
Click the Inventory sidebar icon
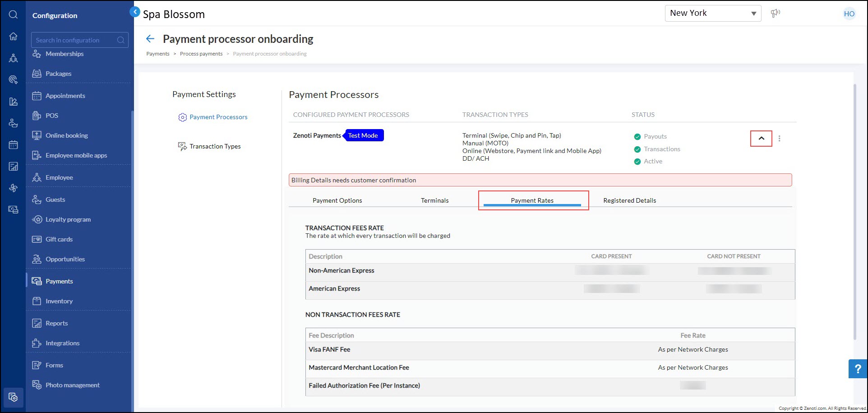point(37,301)
